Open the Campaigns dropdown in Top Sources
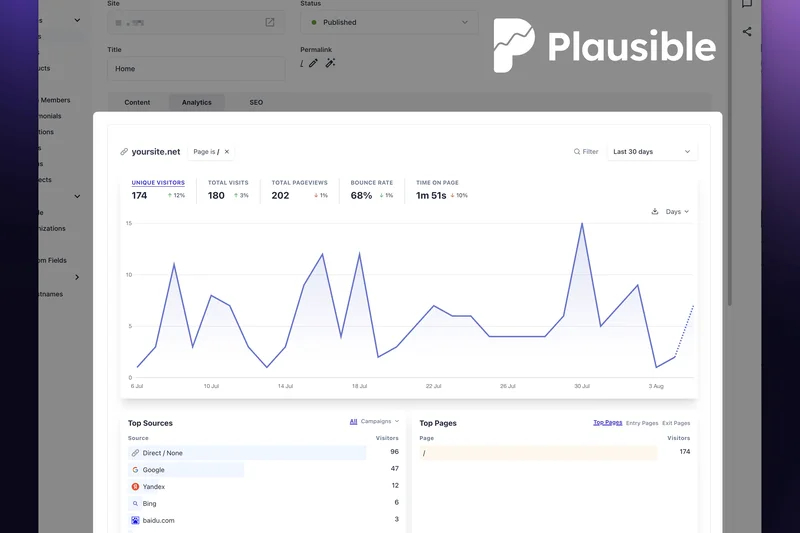Image resolution: width=800 pixels, height=533 pixels. (380, 421)
